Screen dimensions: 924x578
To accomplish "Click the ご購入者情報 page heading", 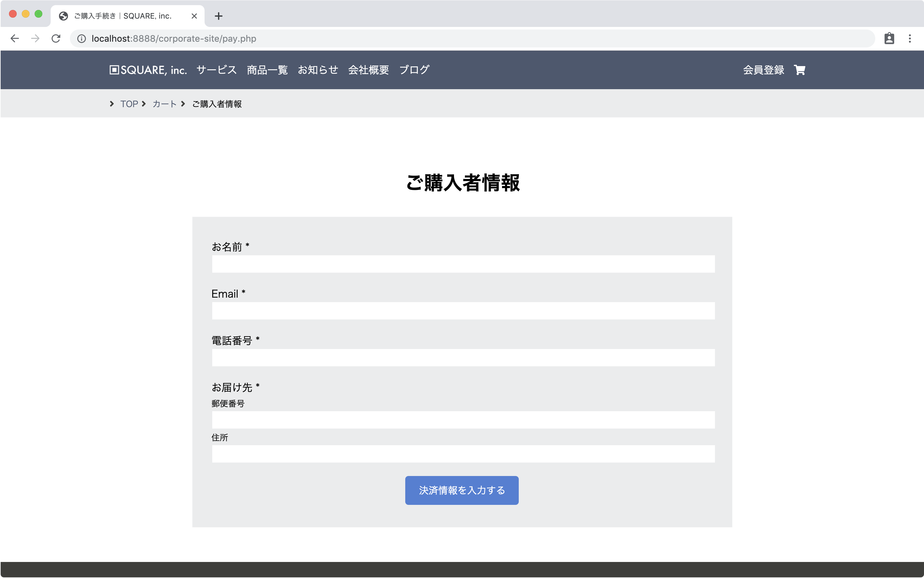I will [x=462, y=183].
